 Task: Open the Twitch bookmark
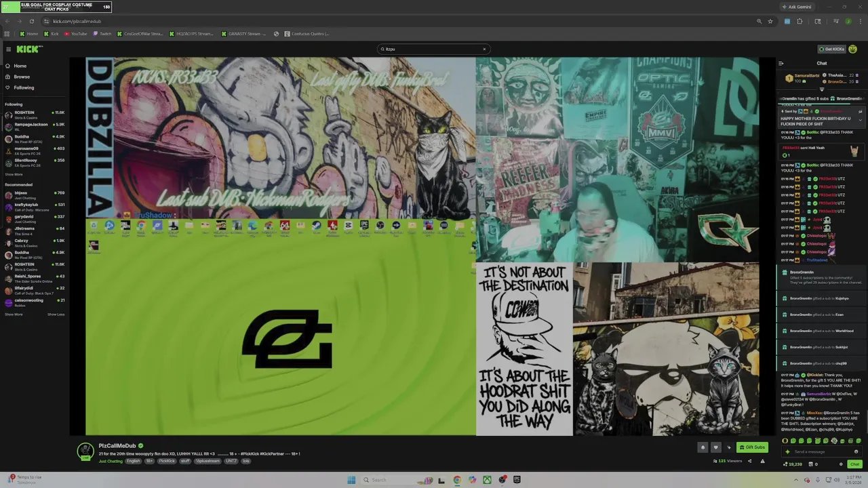(102, 33)
